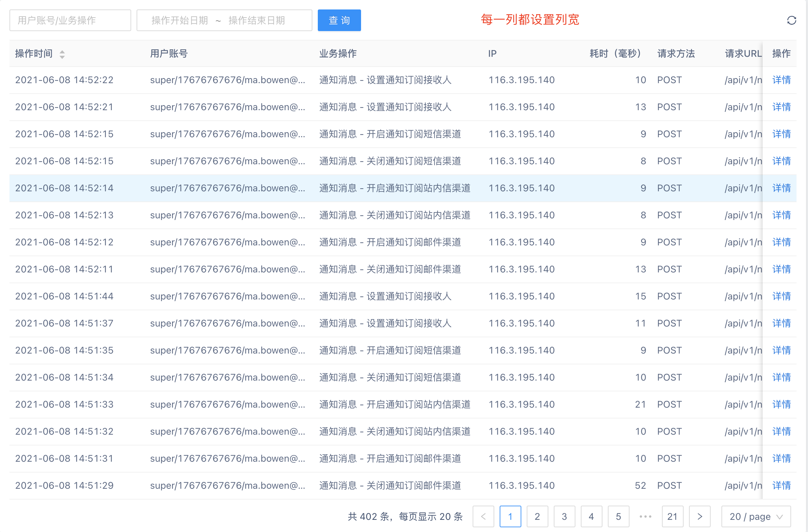
Task: Click the duration value 21 cell
Action: pyautogui.click(x=640, y=404)
